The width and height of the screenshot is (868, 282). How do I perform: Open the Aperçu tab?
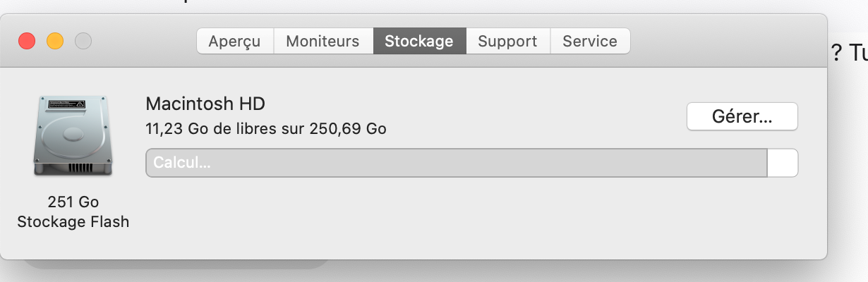click(234, 41)
